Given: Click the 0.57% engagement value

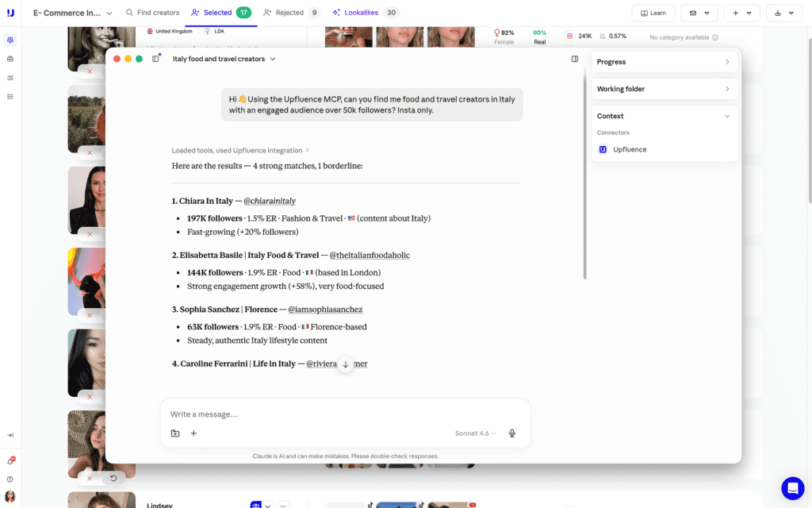Looking at the screenshot, I should (617, 36).
